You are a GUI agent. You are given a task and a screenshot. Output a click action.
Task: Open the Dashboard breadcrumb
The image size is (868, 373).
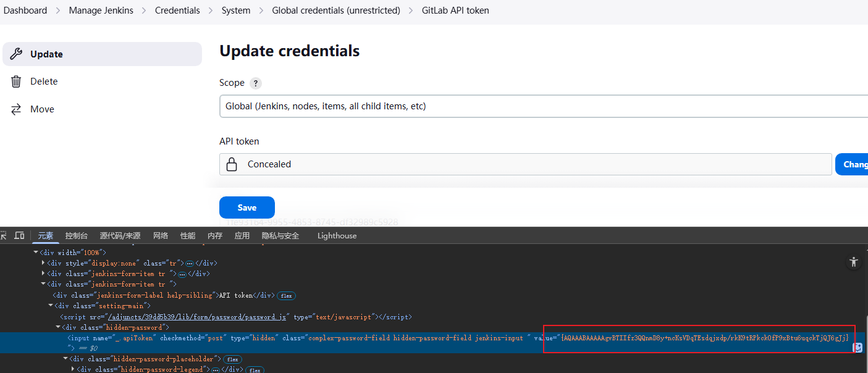25,10
